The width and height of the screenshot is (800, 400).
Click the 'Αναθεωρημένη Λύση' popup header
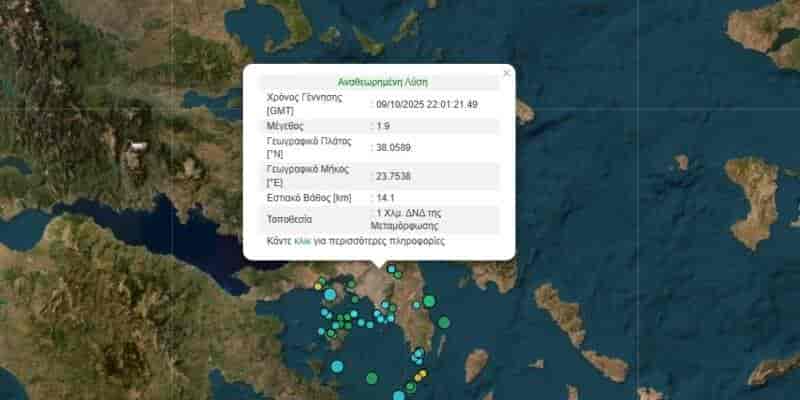383,82
